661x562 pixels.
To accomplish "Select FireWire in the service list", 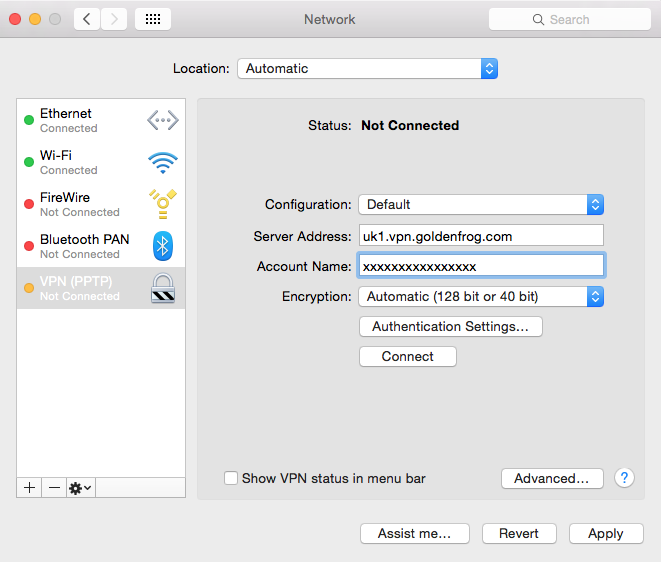I will point(101,204).
